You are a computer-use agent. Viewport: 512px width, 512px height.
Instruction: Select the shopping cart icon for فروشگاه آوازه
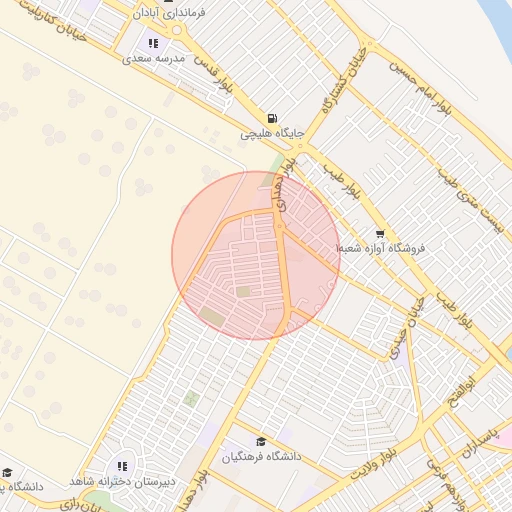coord(380,233)
